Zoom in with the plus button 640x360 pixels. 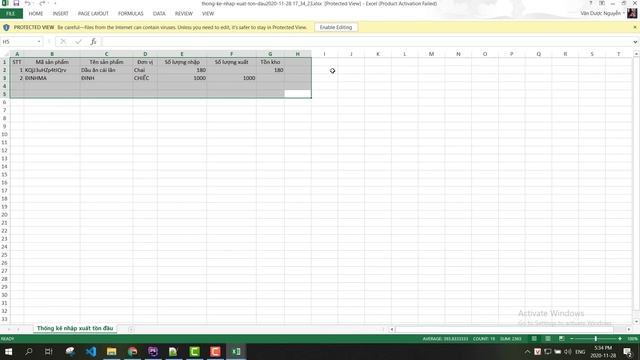click(x=620, y=339)
